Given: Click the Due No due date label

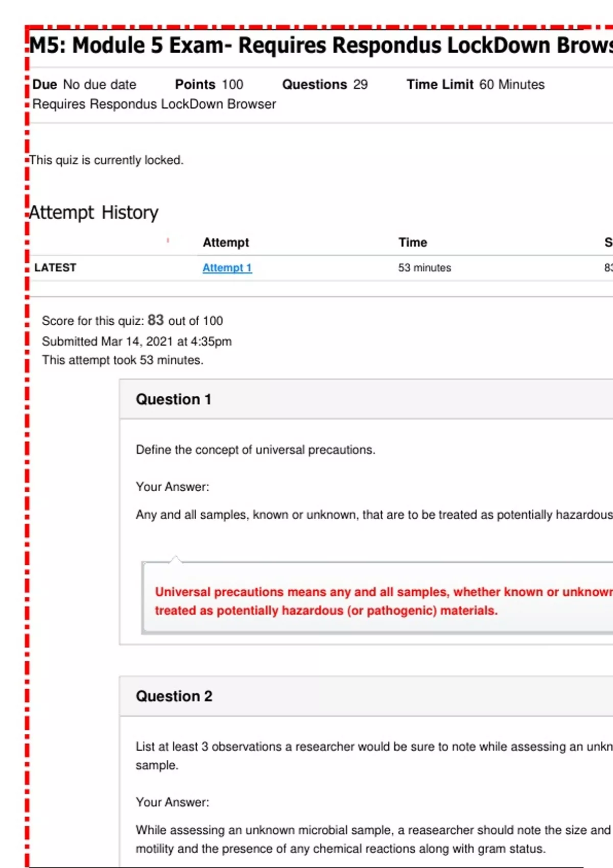Looking at the screenshot, I should 84,84.
